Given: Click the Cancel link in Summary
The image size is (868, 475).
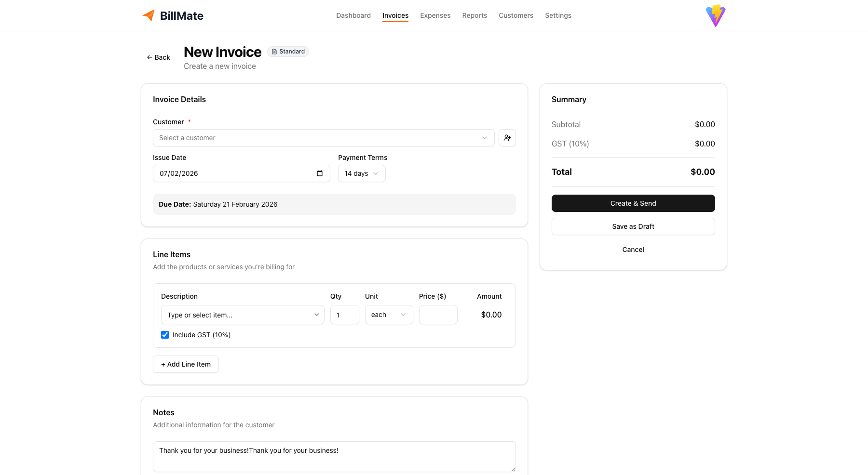Looking at the screenshot, I should click(x=633, y=249).
